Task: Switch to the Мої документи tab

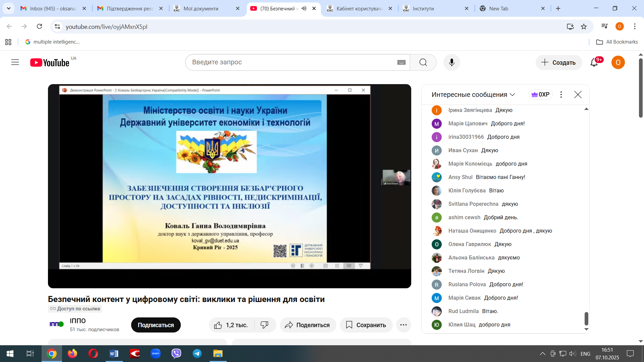Action: (x=201, y=9)
